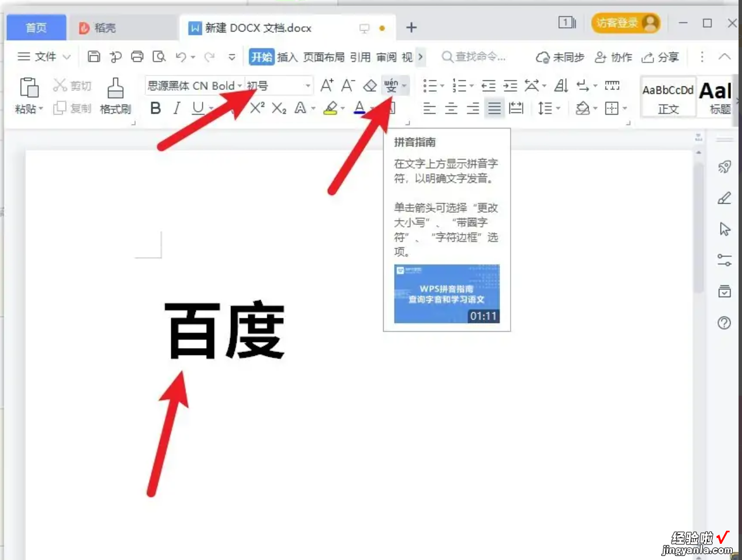Open Print Preview icon
The width and height of the screenshot is (742, 560).
(x=159, y=57)
